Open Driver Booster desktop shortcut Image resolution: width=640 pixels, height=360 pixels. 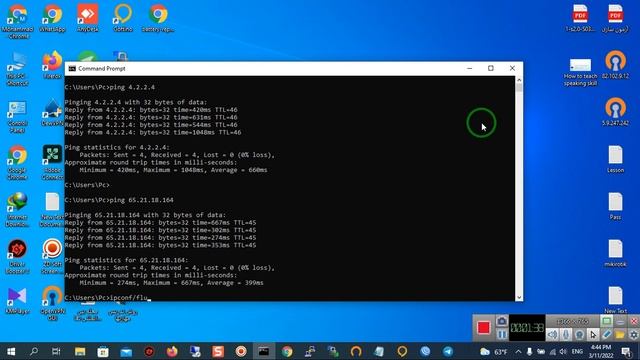tap(18, 256)
